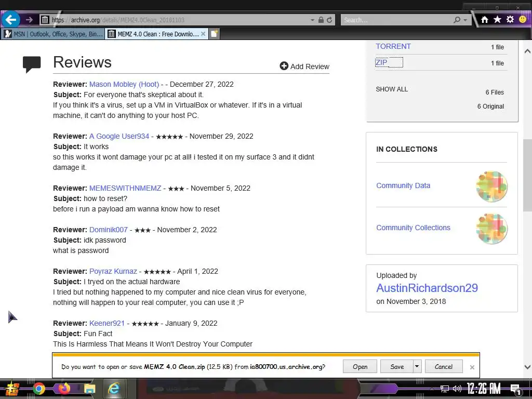Open Community Collections link
This screenshot has height=399, width=532.
[413, 228]
